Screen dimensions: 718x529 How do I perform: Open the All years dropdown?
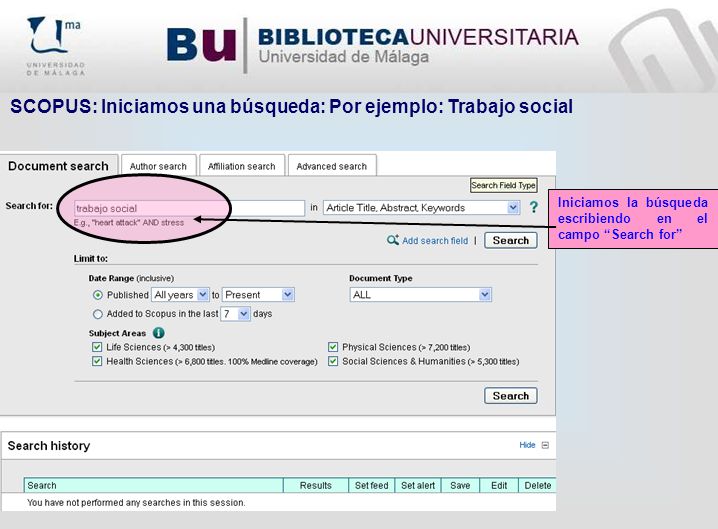(x=180, y=295)
